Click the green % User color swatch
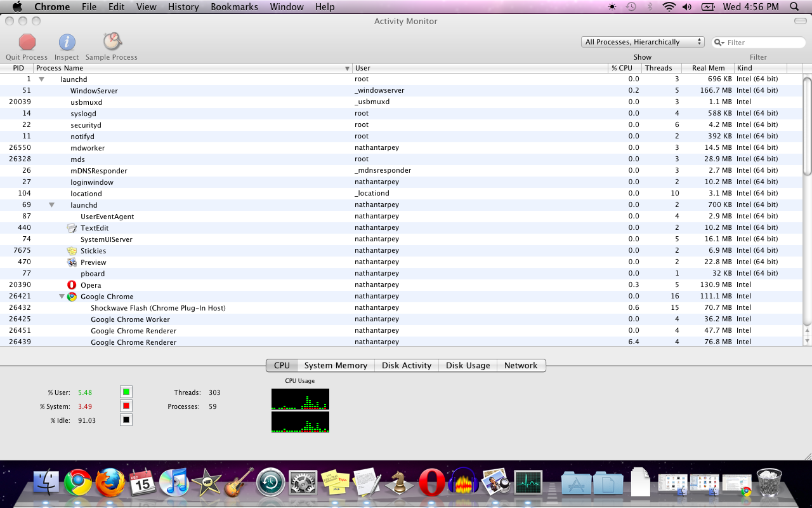 coord(126,392)
